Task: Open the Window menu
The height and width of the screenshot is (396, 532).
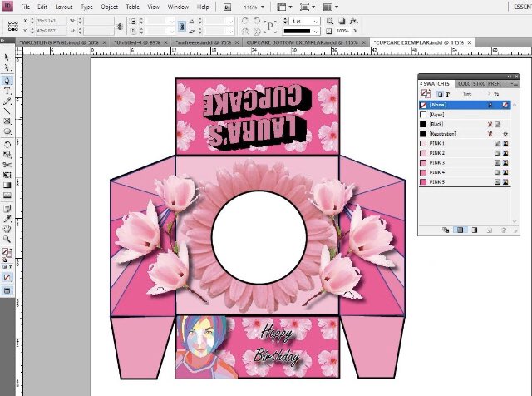Action: click(178, 7)
